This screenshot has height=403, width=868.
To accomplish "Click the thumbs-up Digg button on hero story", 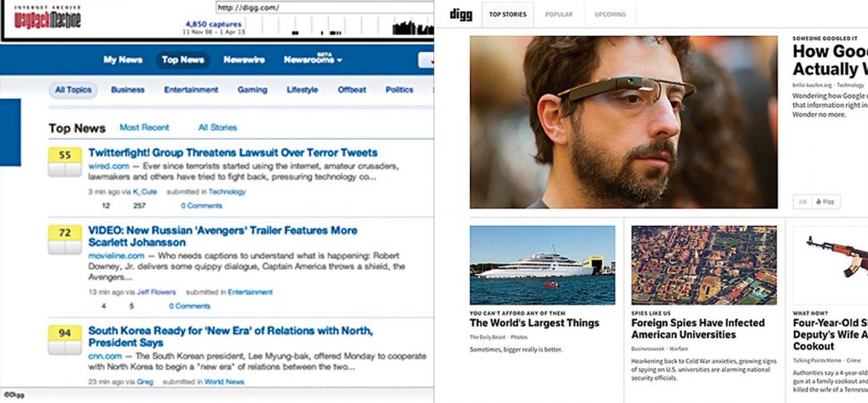I will tap(825, 201).
